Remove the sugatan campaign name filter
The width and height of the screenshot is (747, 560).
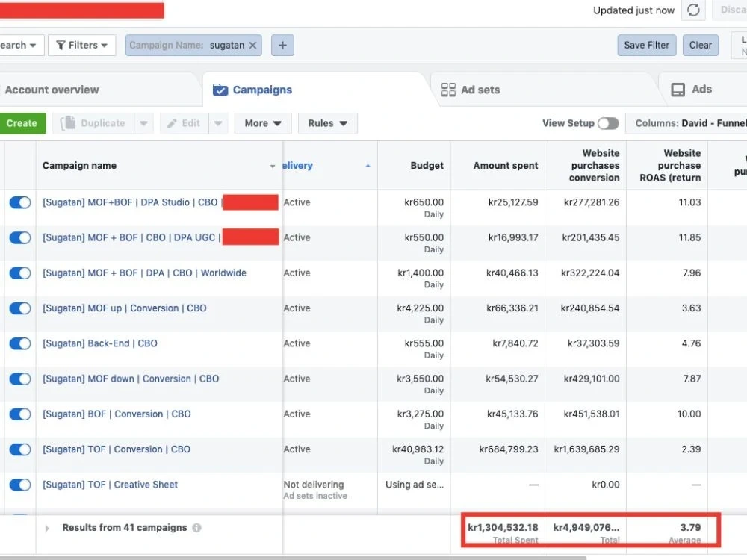252,46
